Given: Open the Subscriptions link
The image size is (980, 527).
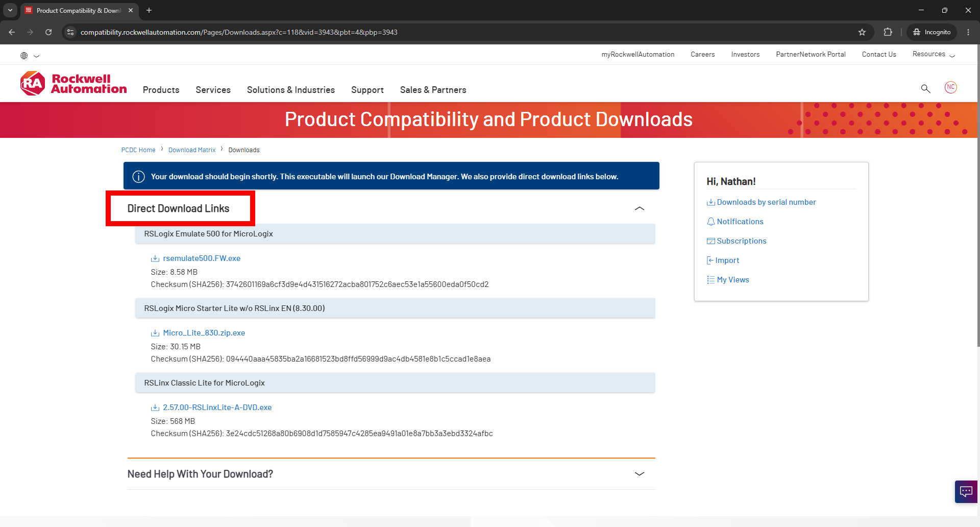Looking at the screenshot, I should pyautogui.click(x=742, y=241).
